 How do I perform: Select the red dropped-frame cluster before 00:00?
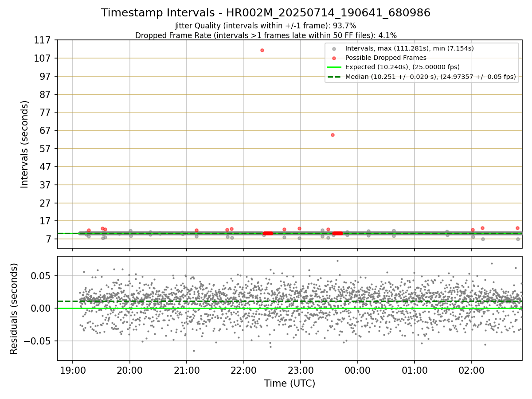[x=337, y=233]
